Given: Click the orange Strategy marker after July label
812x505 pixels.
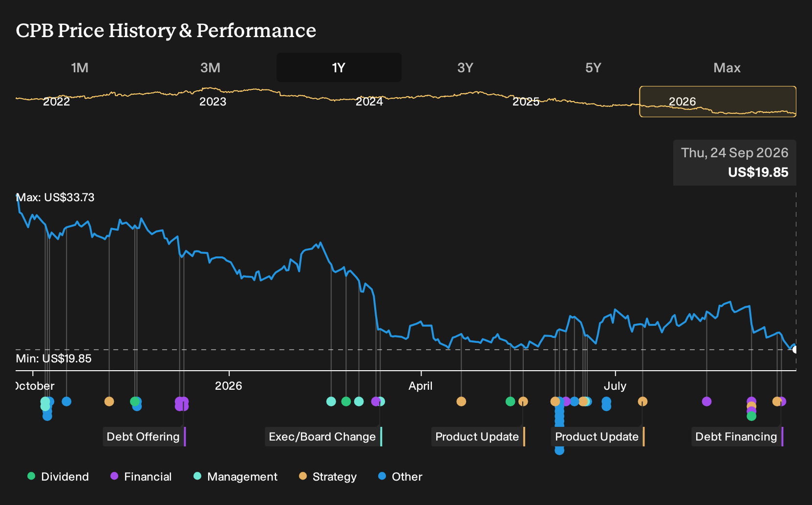Looking at the screenshot, I should point(642,401).
